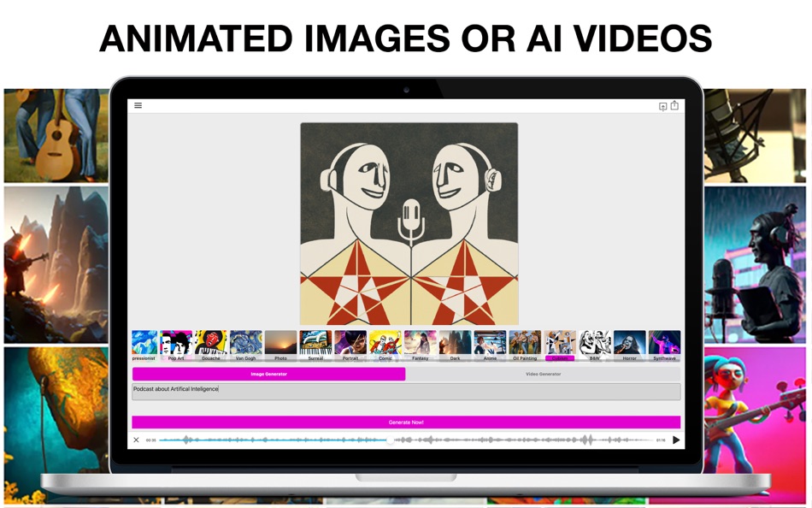Screen dimensions: 812x508
Task: Select the Gouache style
Action: (211, 346)
